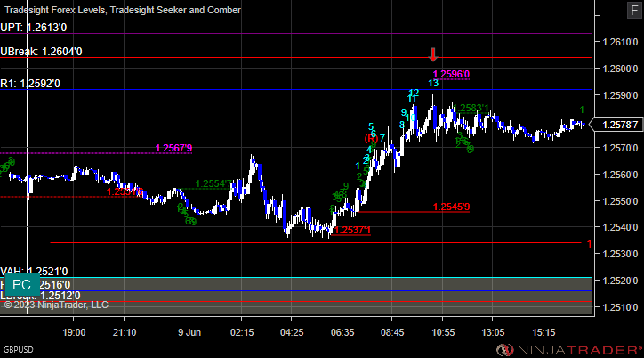Click the current price marker 1.2578'7
Image resolution: width=644 pixels, height=358 pixels.
(619, 125)
